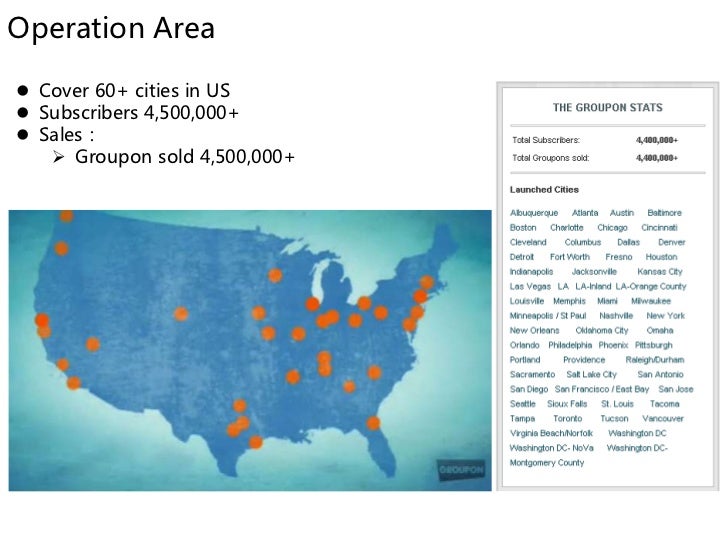Screen dimensions: 728x546
Task: Click the Groupon logo on the map
Action: (461, 470)
